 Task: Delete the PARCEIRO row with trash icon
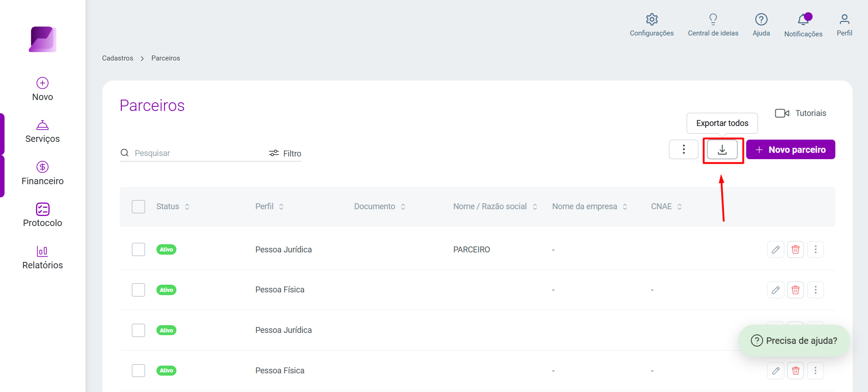[x=796, y=250]
